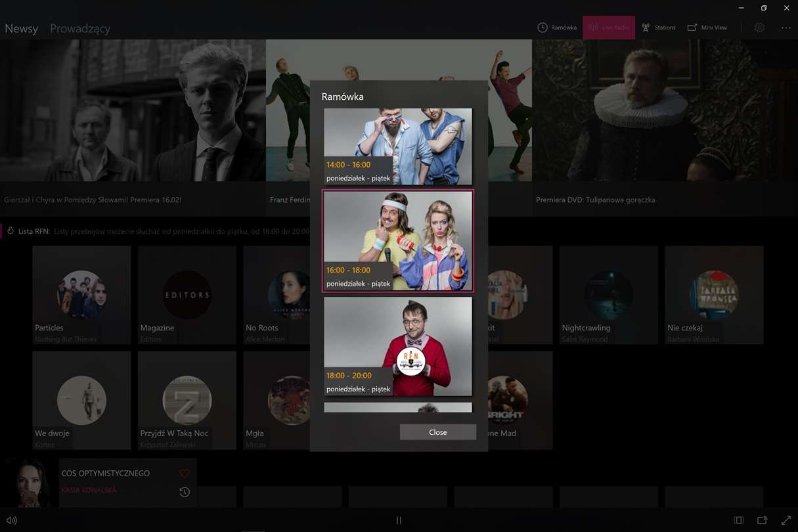The height and width of the screenshot is (532, 798).
Task: Click the volume speaker icon
Action: pyautogui.click(x=11, y=520)
